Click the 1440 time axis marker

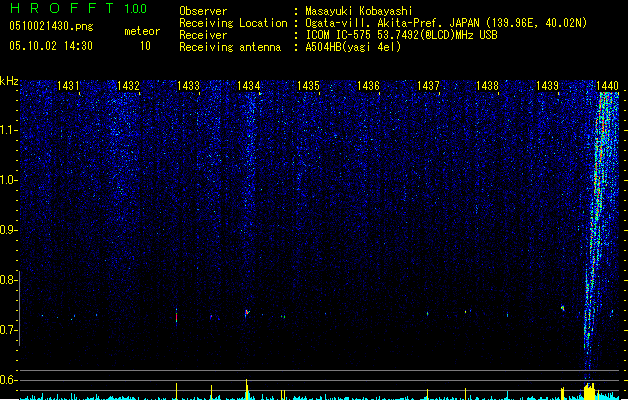pos(607,86)
